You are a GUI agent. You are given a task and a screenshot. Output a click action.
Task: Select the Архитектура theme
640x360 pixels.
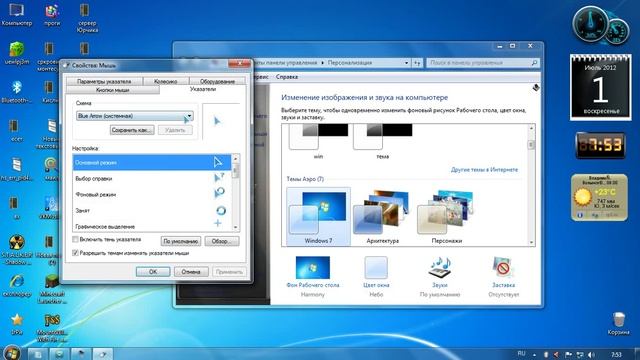click(x=382, y=217)
